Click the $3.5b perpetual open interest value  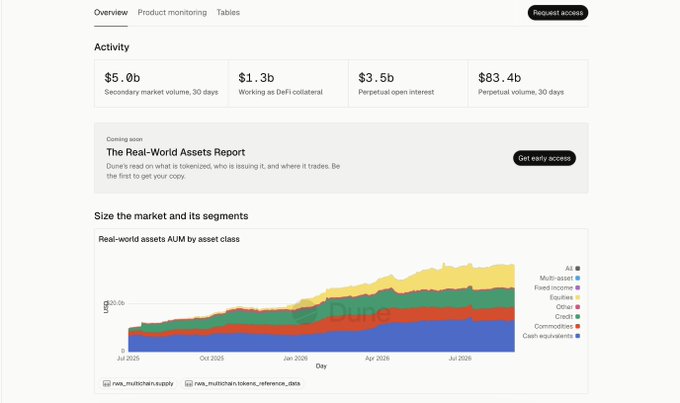pos(376,78)
